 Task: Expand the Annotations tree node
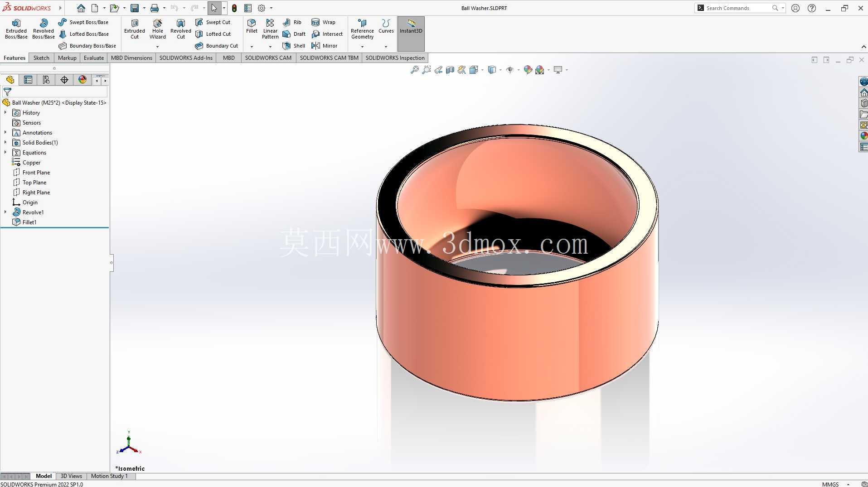coord(5,132)
